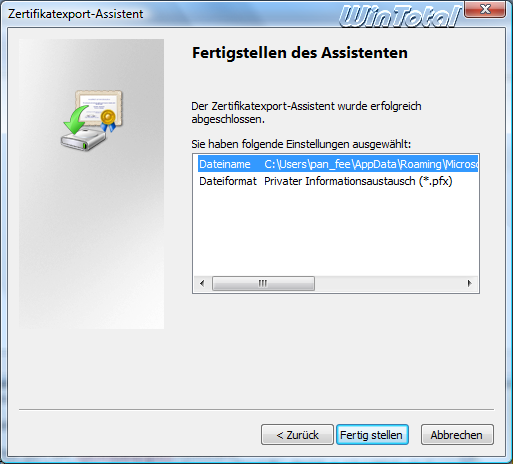Click the certificate export wizard icon
Image resolution: width=513 pixels, height=464 pixels.
coord(92,120)
